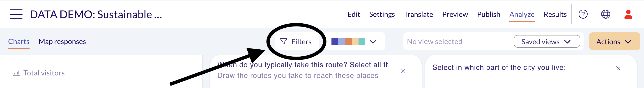Open the red user profile icon
Screen dimensions: 644x88
(x=628, y=14)
